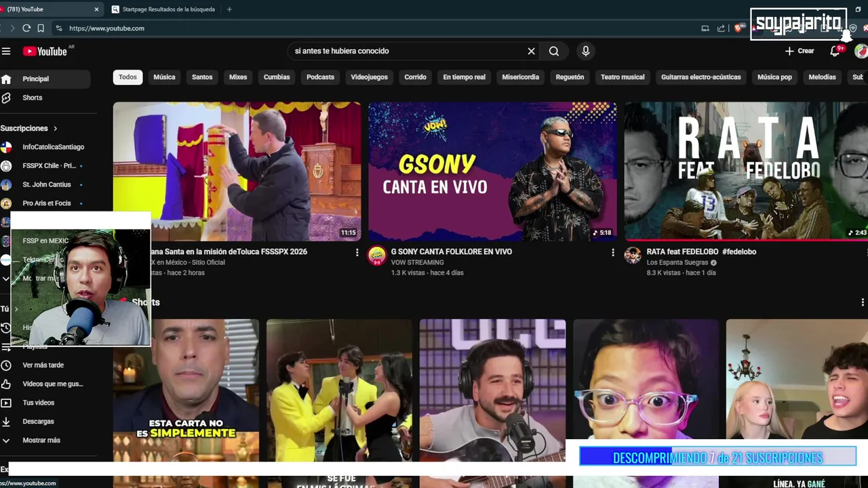This screenshot has height=488, width=868.
Task: Open the account avatar menu
Action: [861, 51]
